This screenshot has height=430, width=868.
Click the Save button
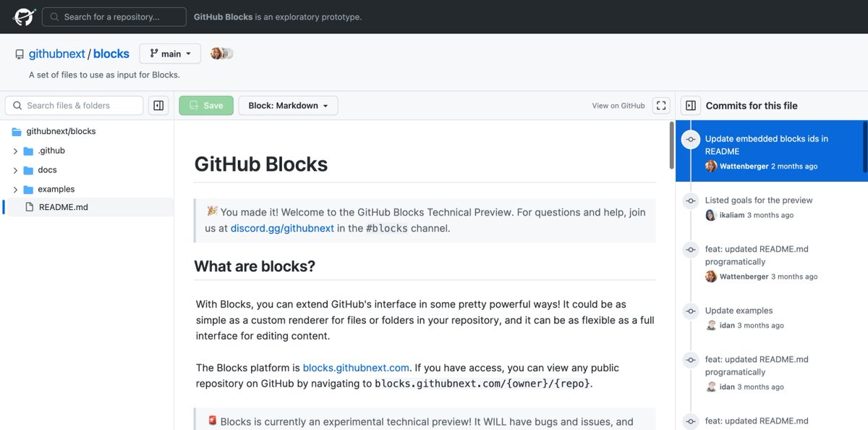tap(206, 106)
